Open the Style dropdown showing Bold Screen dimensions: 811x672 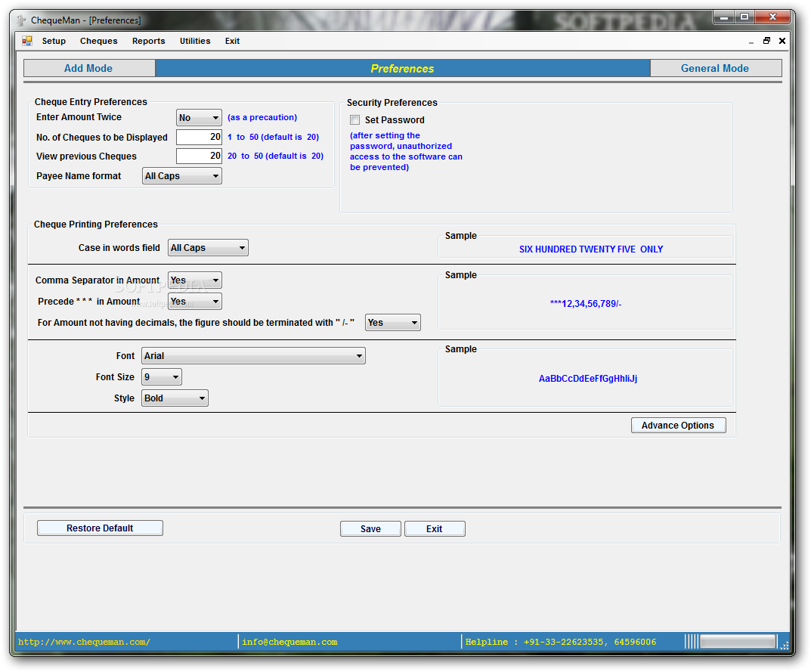175,398
